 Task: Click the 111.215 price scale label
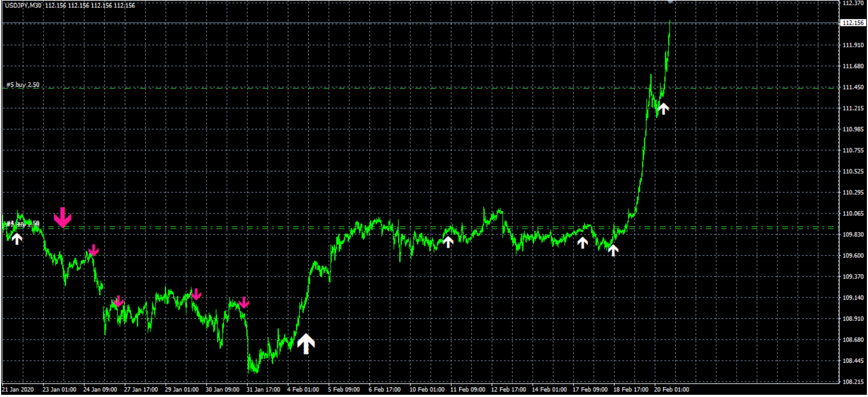pyautogui.click(x=853, y=108)
